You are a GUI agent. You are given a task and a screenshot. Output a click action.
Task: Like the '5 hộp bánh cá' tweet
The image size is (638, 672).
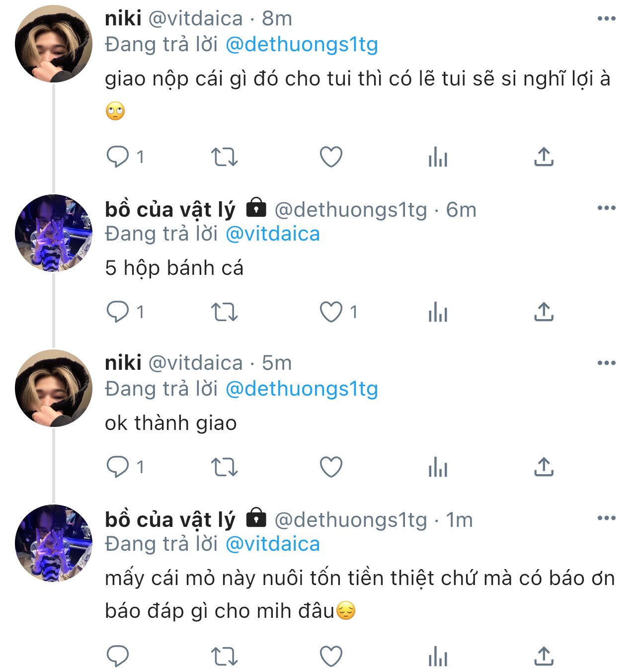[x=331, y=312]
